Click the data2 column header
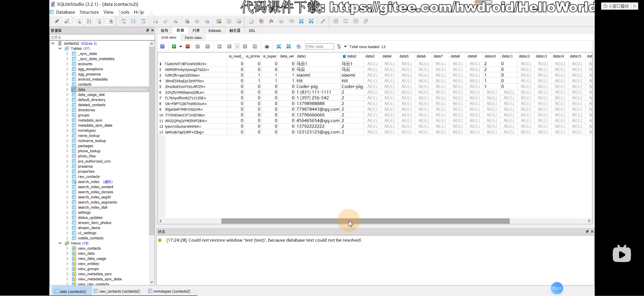The image size is (644, 296). pyautogui.click(x=352, y=56)
